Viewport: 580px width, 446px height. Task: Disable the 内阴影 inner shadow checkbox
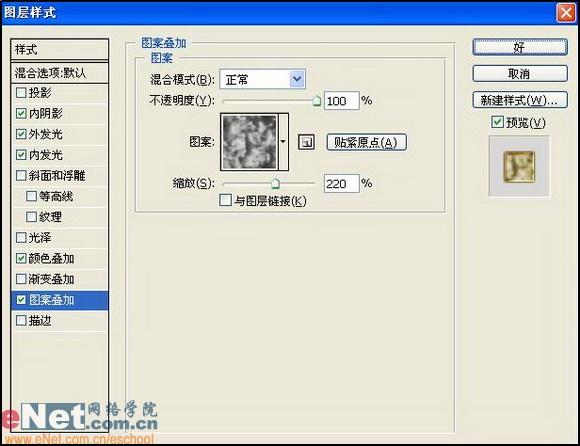click(x=21, y=113)
